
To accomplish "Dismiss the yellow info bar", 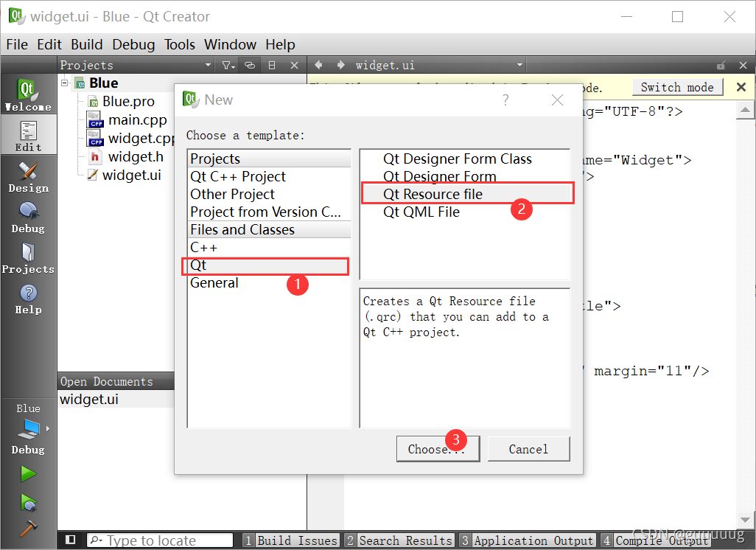I will coord(741,87).
